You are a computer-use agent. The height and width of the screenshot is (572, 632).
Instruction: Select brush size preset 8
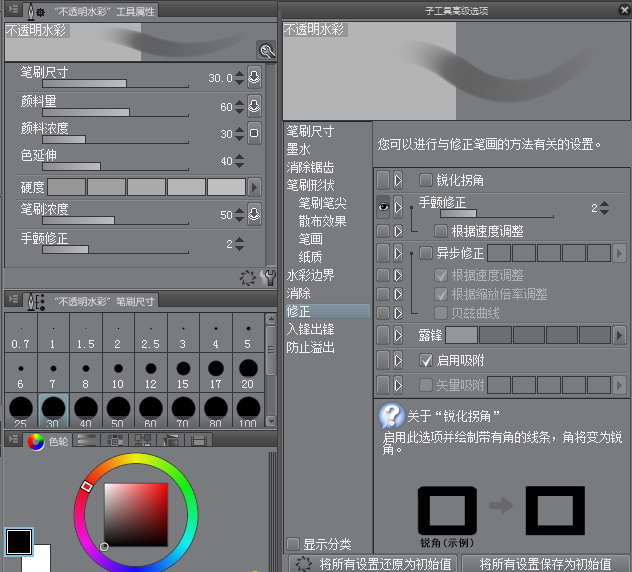85,374
